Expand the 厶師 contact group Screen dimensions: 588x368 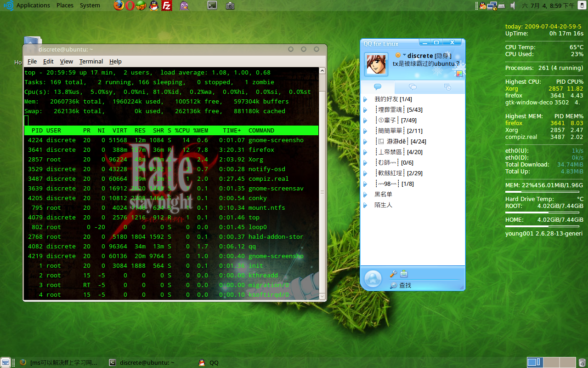click(x=365, y=163)
